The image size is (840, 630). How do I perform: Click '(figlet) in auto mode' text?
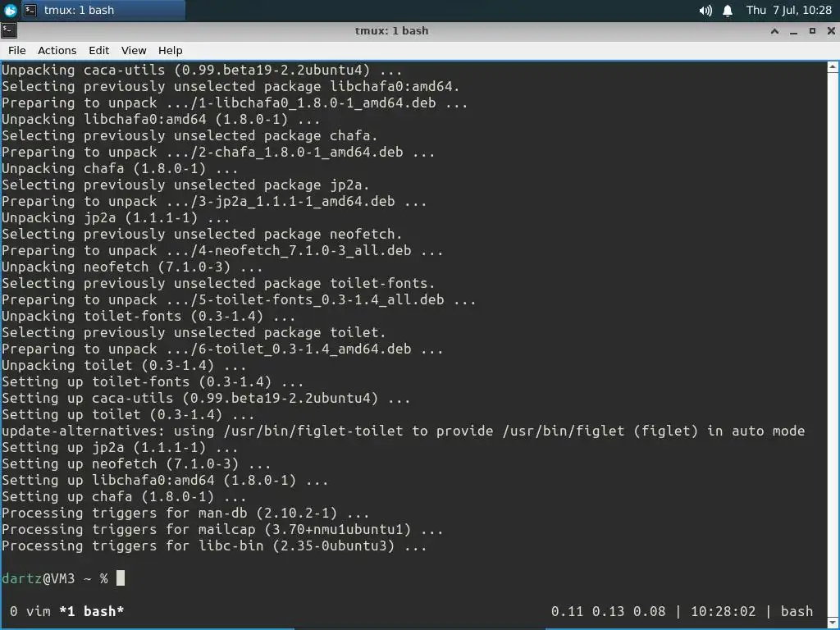[719, 431]
